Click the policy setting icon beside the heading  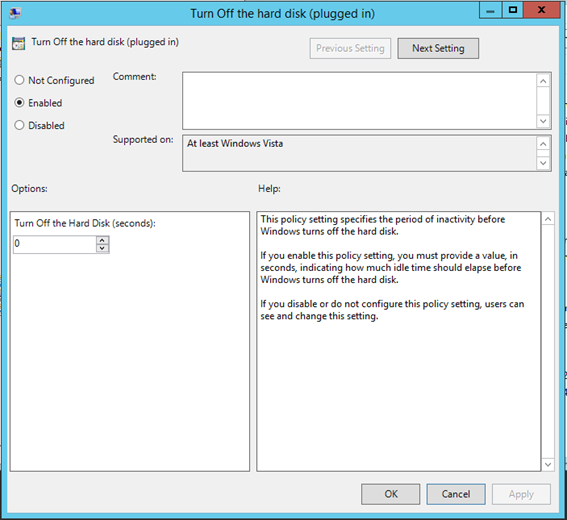click(18, 43)
